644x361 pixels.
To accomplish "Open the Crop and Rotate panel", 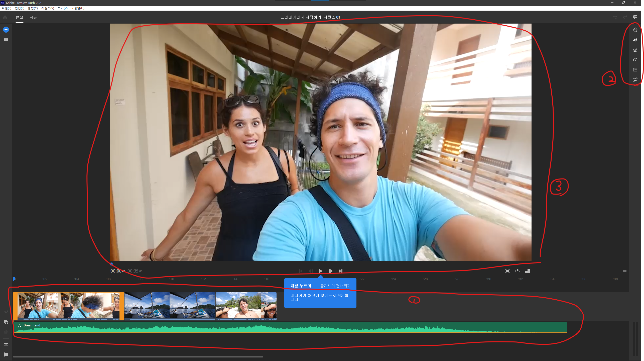I will coord(635,80).
